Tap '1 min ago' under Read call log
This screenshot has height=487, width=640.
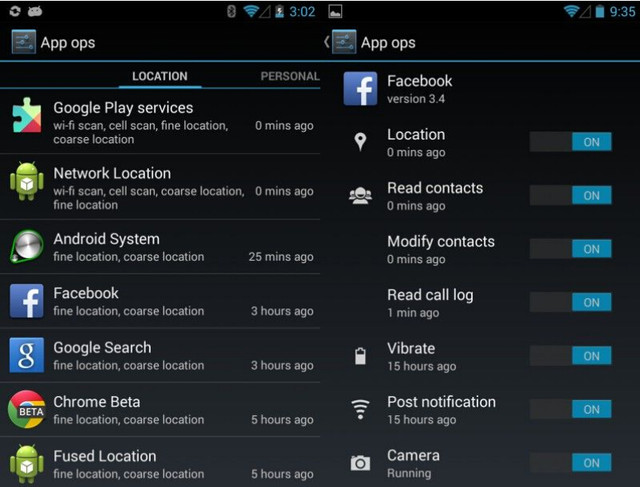413,313
